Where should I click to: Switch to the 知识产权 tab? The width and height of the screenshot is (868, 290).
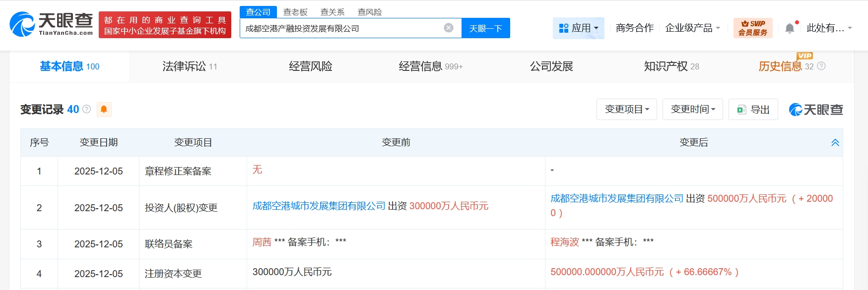671,66
